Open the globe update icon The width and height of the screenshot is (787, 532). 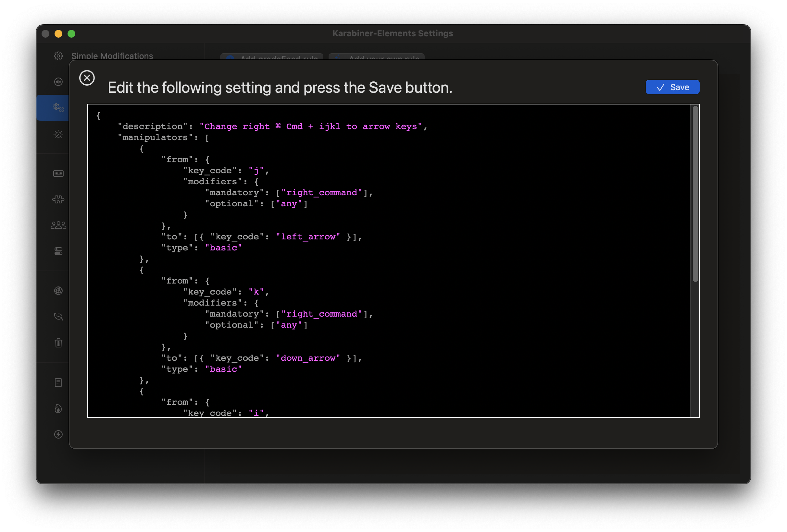coord(58,291)
